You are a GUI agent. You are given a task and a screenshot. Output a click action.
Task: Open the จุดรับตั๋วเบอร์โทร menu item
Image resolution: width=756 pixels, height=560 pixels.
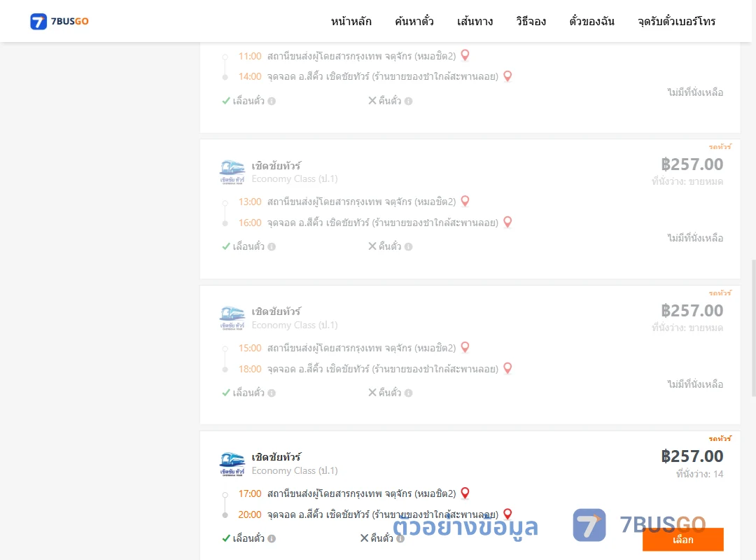click(x=676, y=21)
